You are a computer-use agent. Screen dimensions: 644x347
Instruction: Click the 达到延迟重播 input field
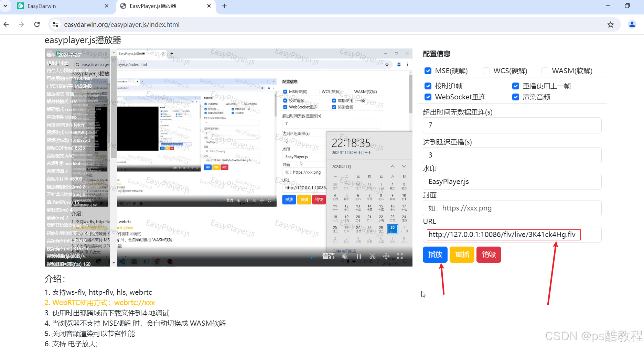(x=512, y=155)
